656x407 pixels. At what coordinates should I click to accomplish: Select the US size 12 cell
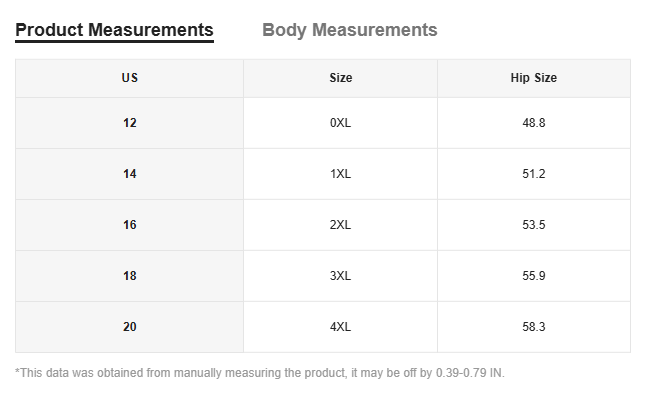[130, 123]
